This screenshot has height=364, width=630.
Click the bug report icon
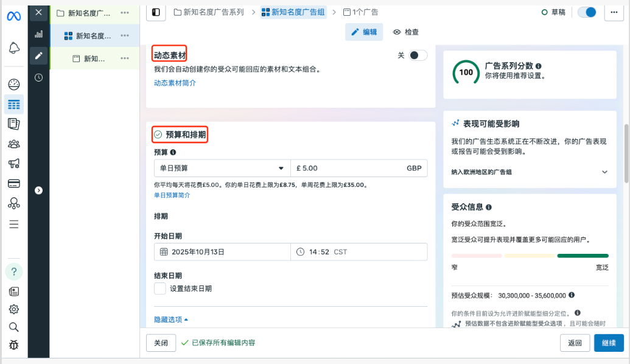point(13,345)
